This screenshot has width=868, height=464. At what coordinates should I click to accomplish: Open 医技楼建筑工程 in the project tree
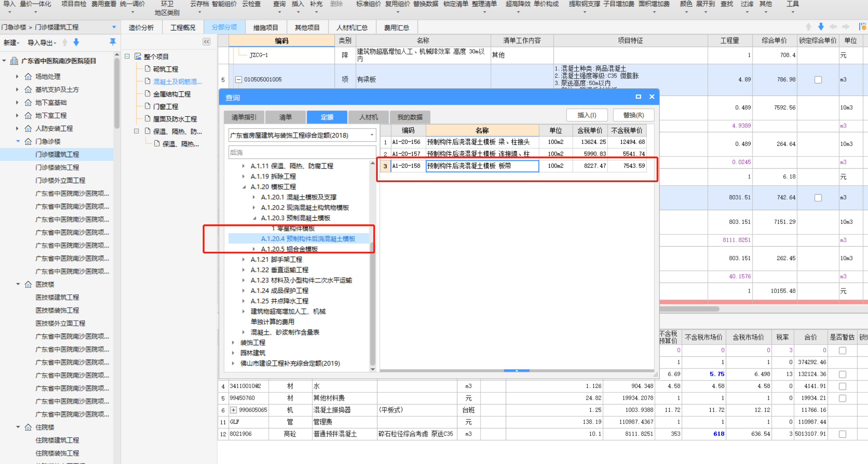pos(57,297)
